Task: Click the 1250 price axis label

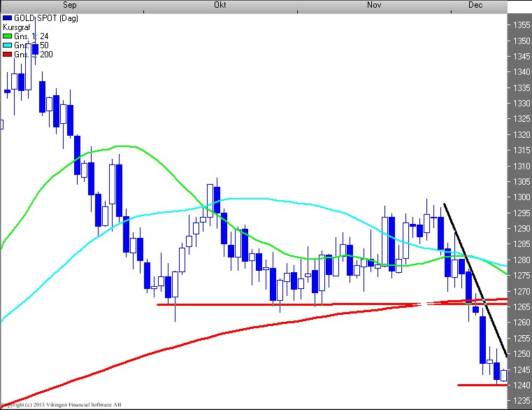Action: pyautogui.click(x=521, y=354)
